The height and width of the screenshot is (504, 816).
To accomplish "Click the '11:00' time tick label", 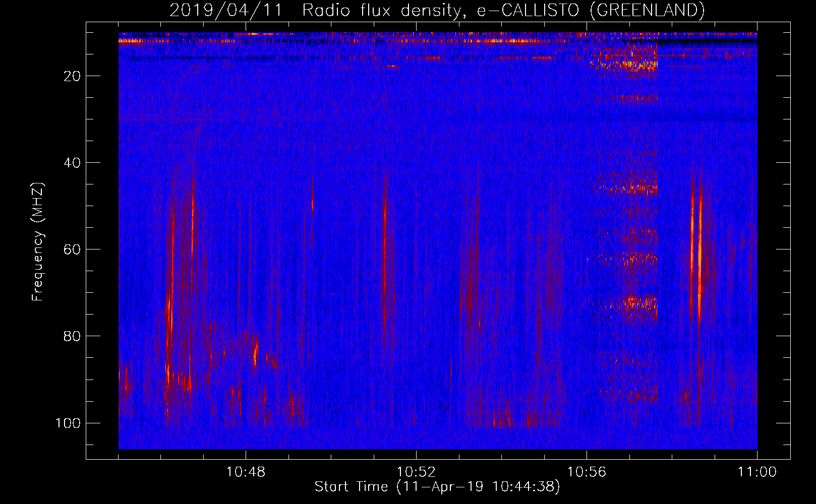I will pos(757,472).
